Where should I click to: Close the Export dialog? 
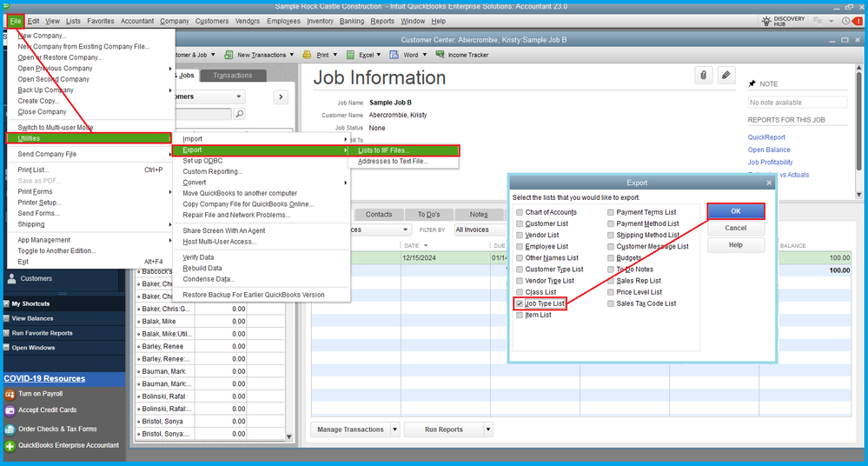(x=768, y=183)
